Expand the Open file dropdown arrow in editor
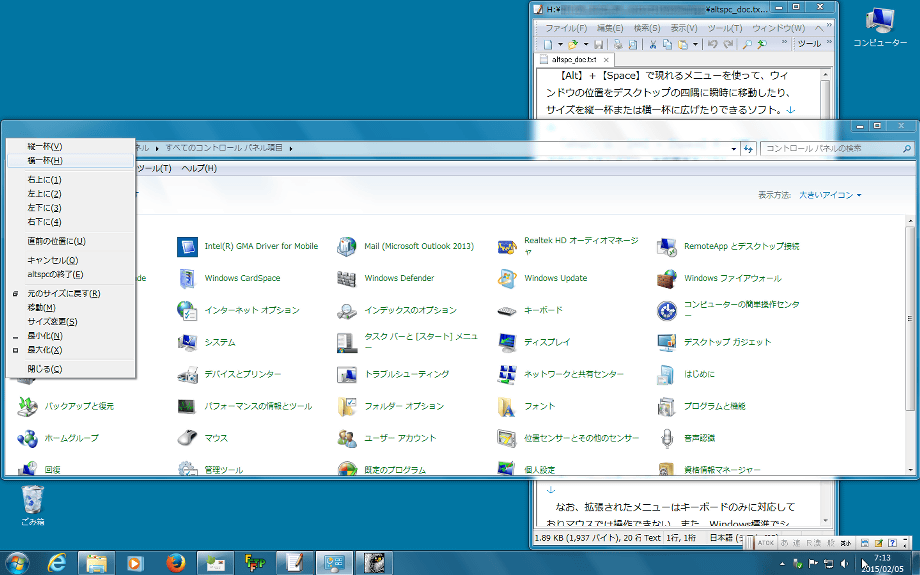The image size is (920, 575). coord(586,44)
